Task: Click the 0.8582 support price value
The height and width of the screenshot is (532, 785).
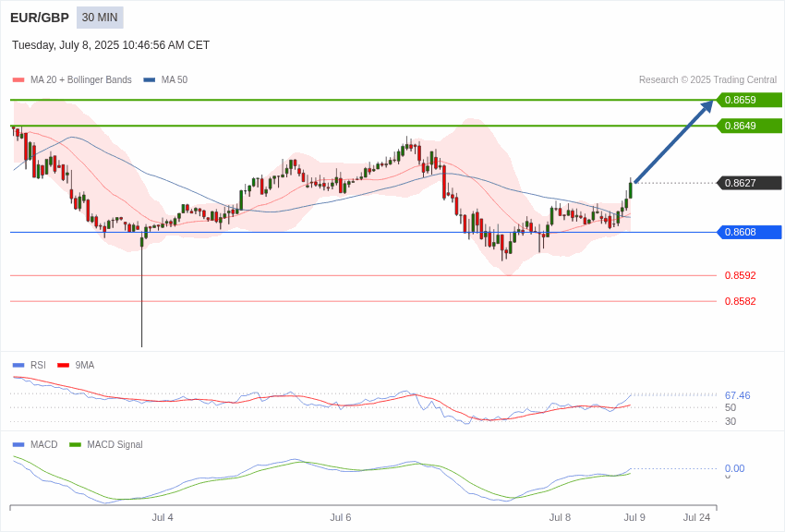Action: point(741,301)
